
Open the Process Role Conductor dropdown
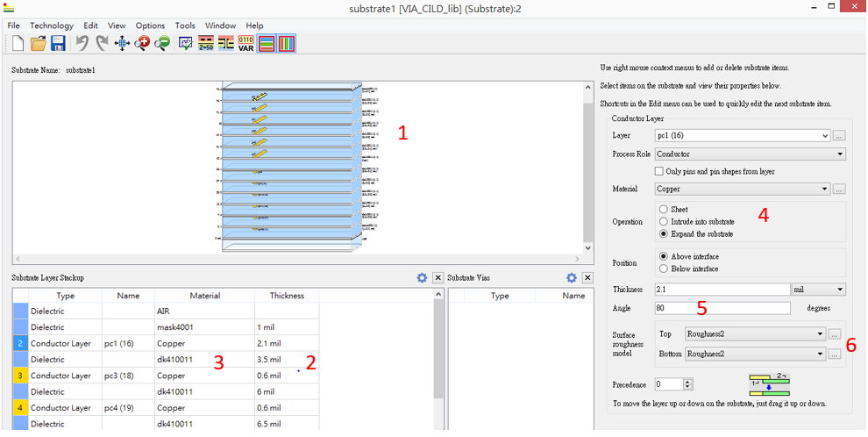751,154
